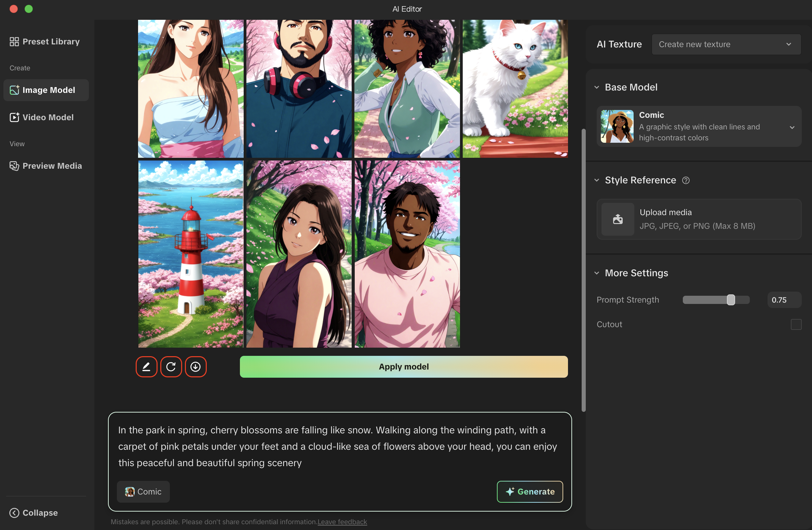Click the Collapse label in sidebar
Screen dimensions: 812x530
click(x=40, y=513)
